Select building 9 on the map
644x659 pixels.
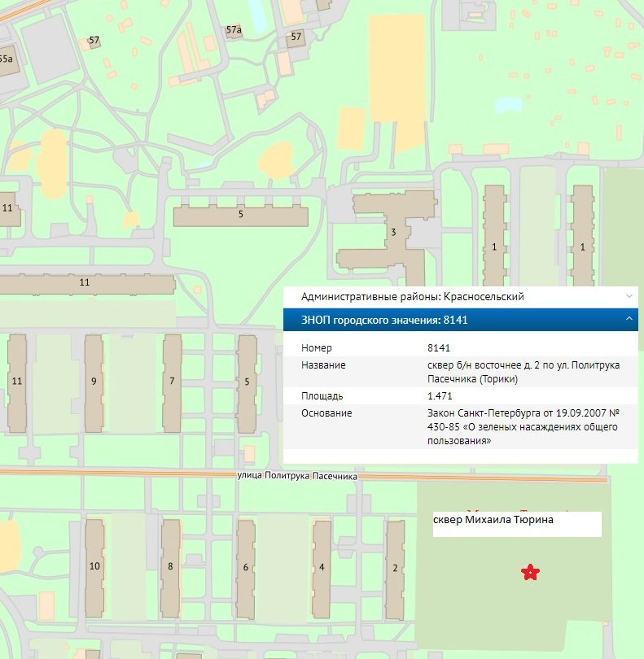94,383
